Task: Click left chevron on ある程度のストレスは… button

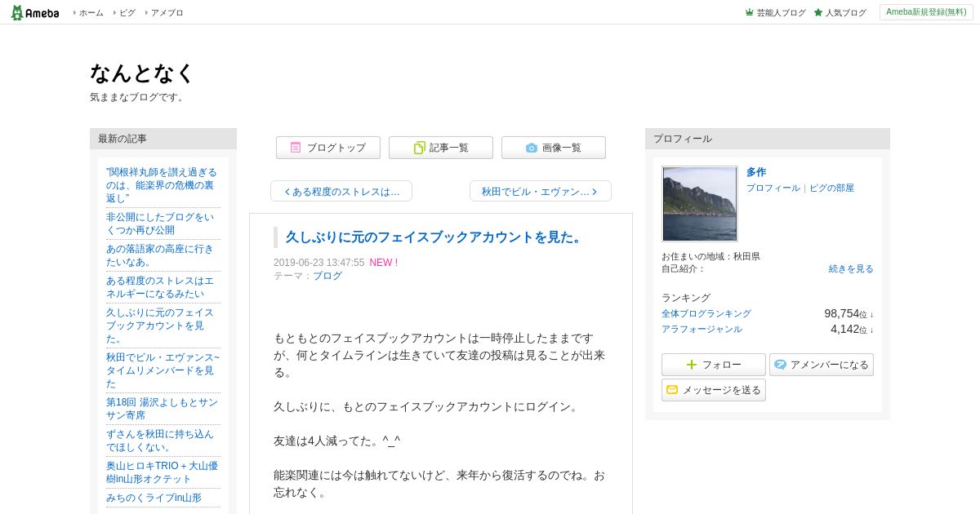Action: (x=287, y=192)
